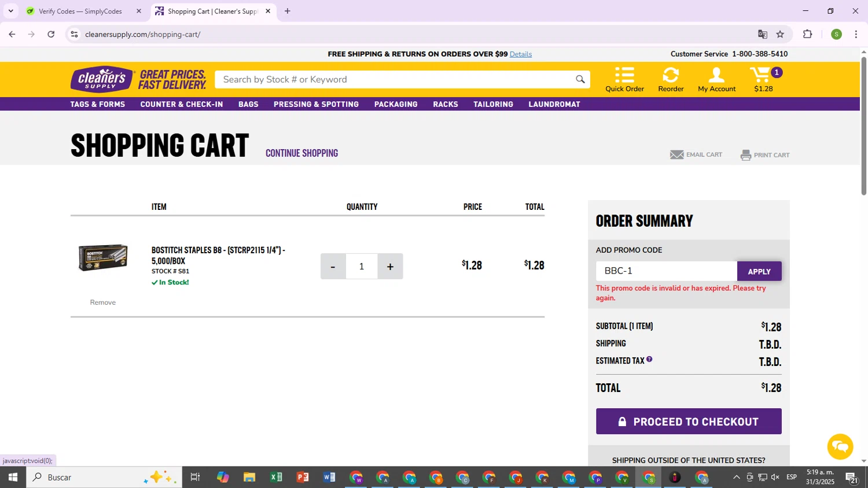This screenshot has width=868, height=488.
Task: Click the Bostitch staples product thumbnail
Action: point(103,258)
